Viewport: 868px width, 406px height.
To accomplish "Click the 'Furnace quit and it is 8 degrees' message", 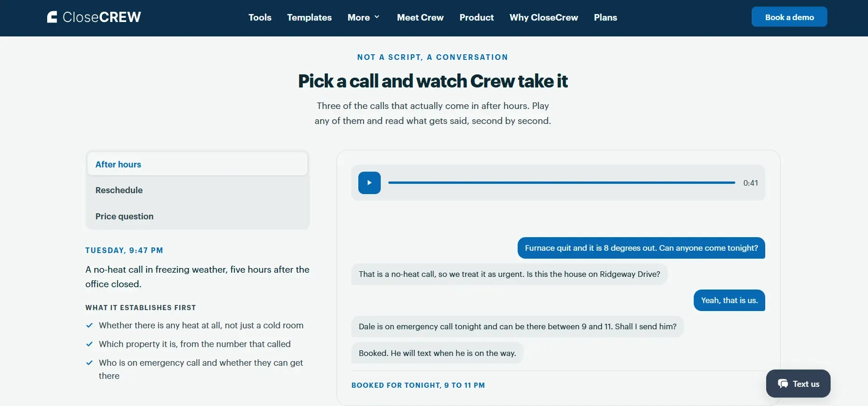I will 641,248.
